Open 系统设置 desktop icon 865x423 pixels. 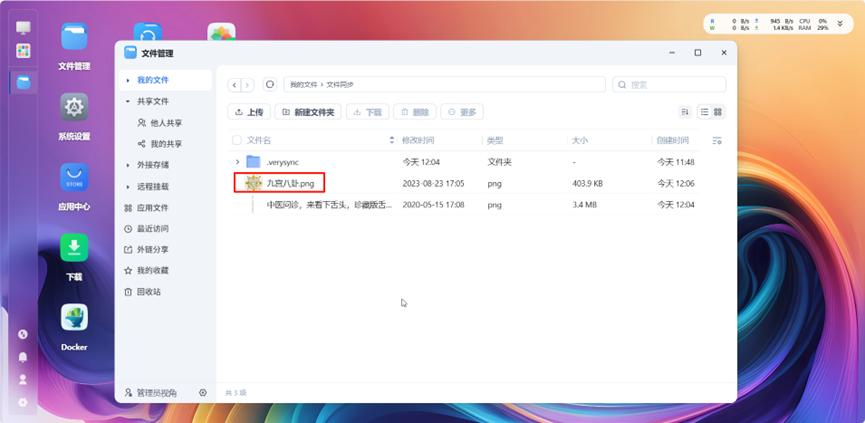pyautogui.click(x=74, y=108)
